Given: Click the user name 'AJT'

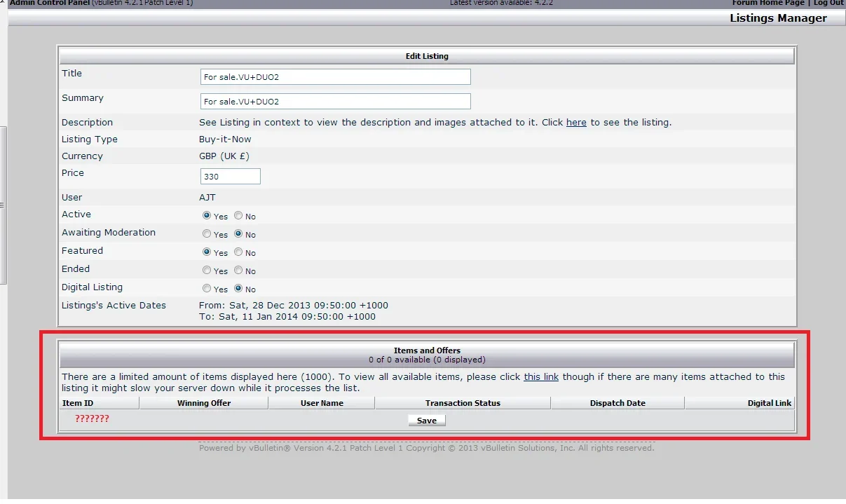Looking at the screenshot, I should tap(207, 198).
